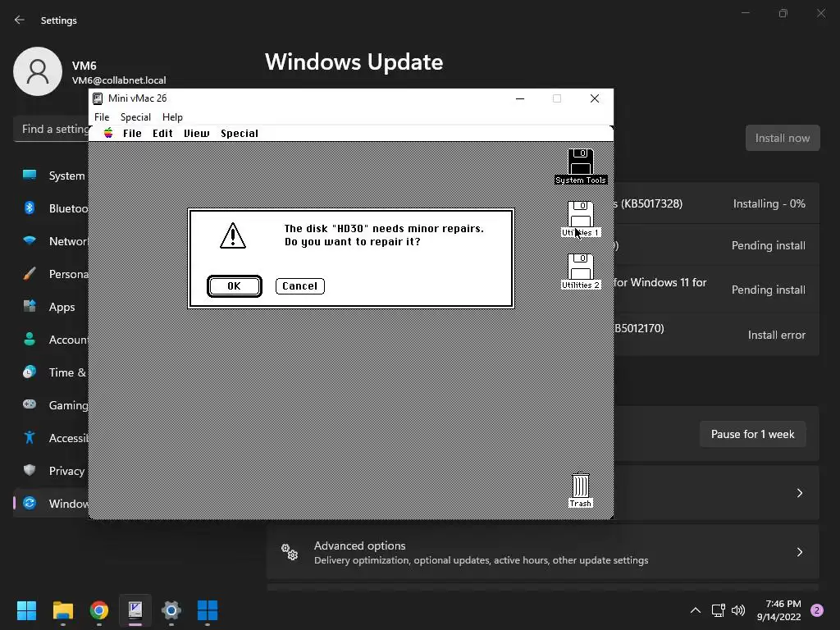This screenshot has height=630, width=840.
Task: Open Time & language icon in Settings
Action: [30, 372]
